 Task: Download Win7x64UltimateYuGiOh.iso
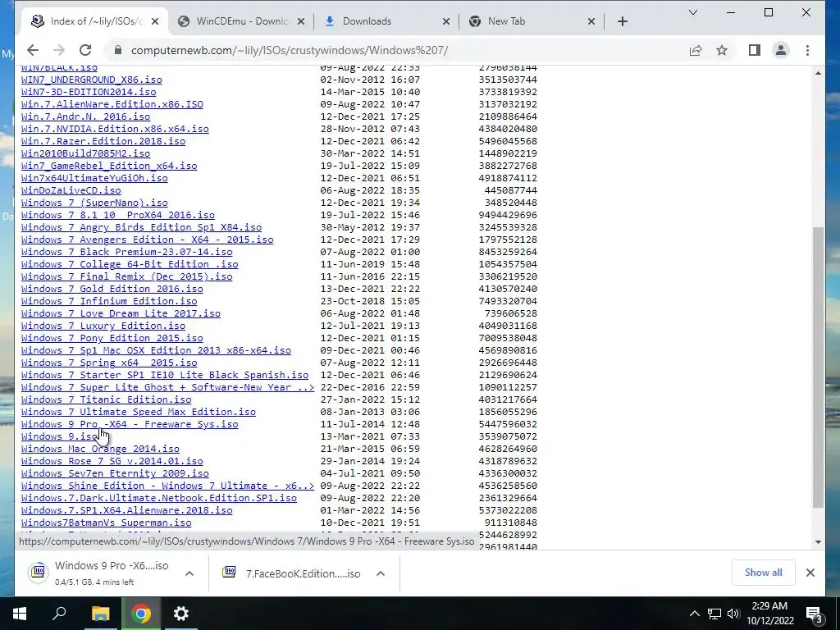coord(94,178)
